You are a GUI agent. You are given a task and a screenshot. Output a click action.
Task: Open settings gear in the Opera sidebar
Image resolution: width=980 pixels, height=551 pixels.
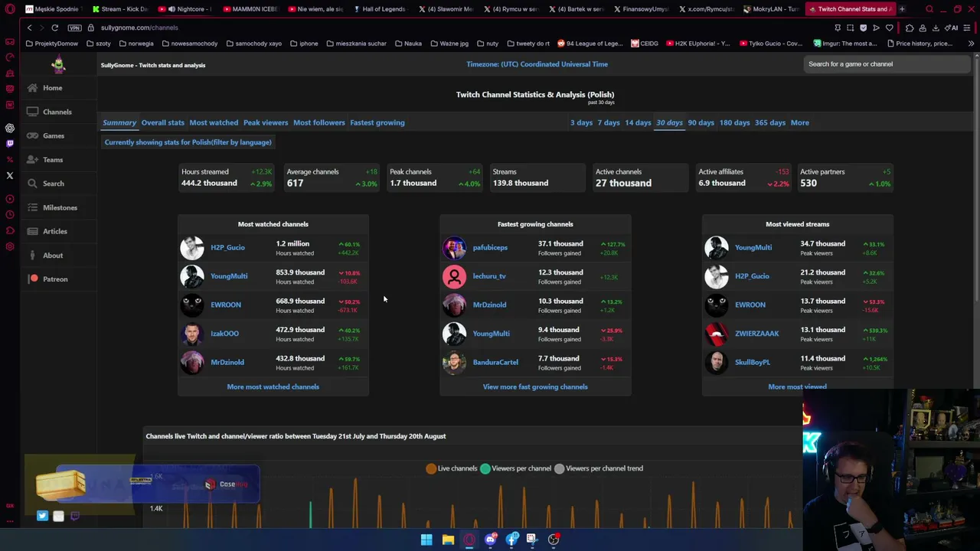coord(10,246)
